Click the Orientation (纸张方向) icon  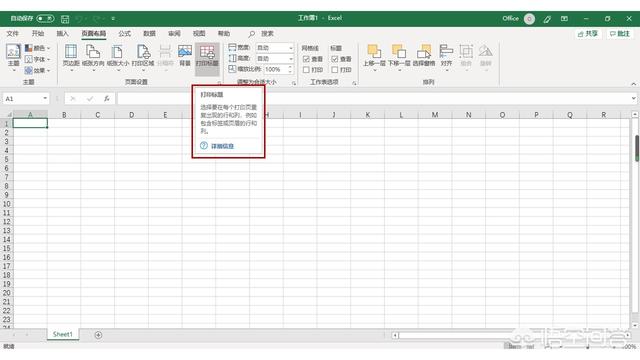[x=93, y=52]
